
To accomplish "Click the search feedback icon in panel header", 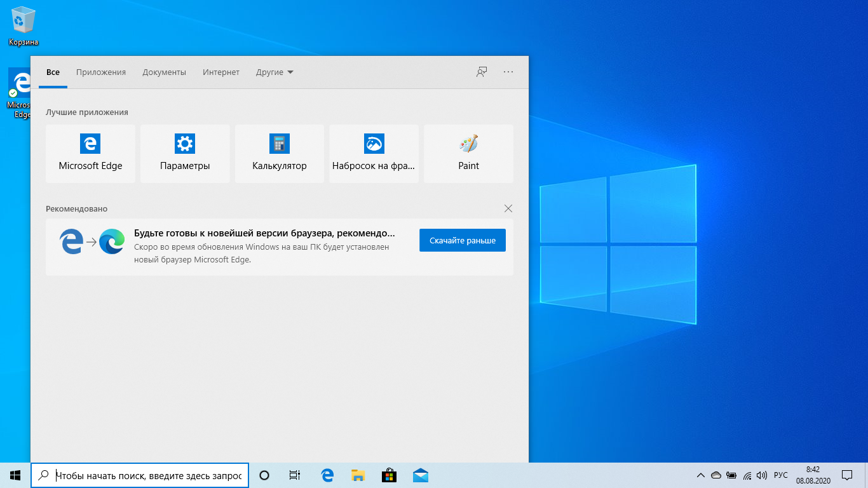I will click(482, 72).
